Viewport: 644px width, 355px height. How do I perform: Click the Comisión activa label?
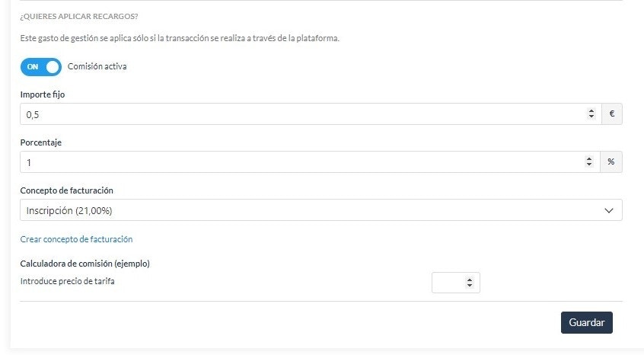tap(97, 66)
